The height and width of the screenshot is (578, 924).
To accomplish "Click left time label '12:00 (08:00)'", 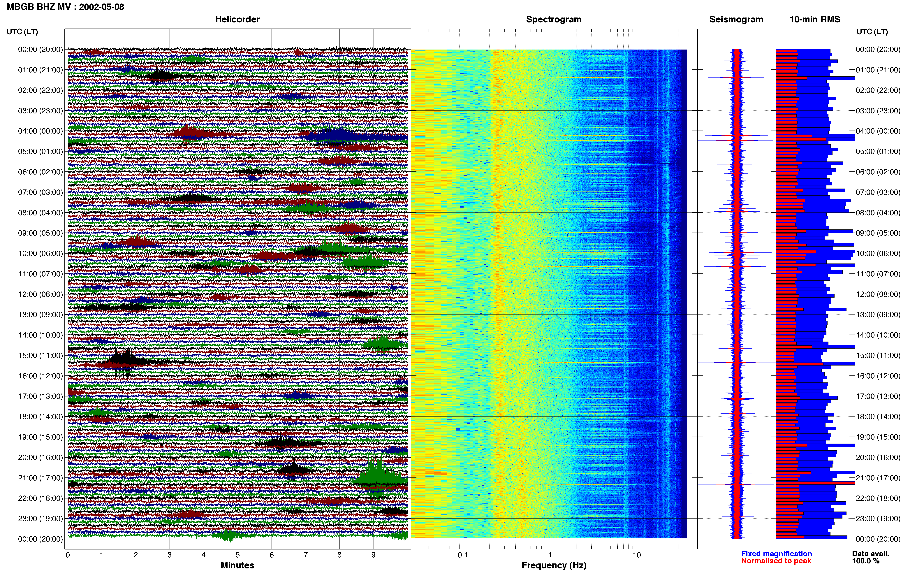I will [x=40, y=294].
